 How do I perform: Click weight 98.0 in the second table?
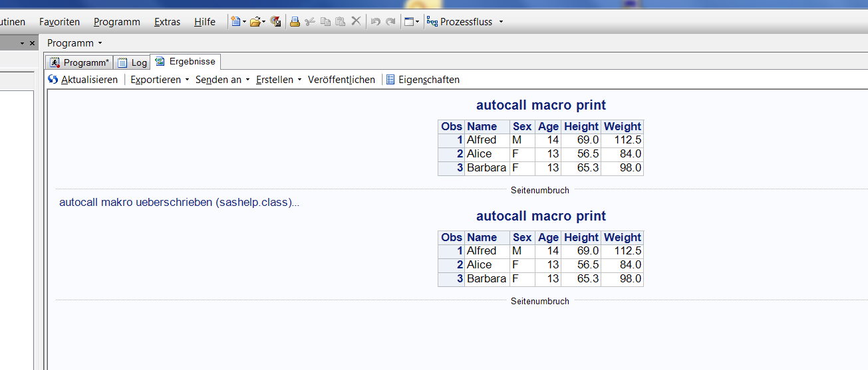point(631,279)
